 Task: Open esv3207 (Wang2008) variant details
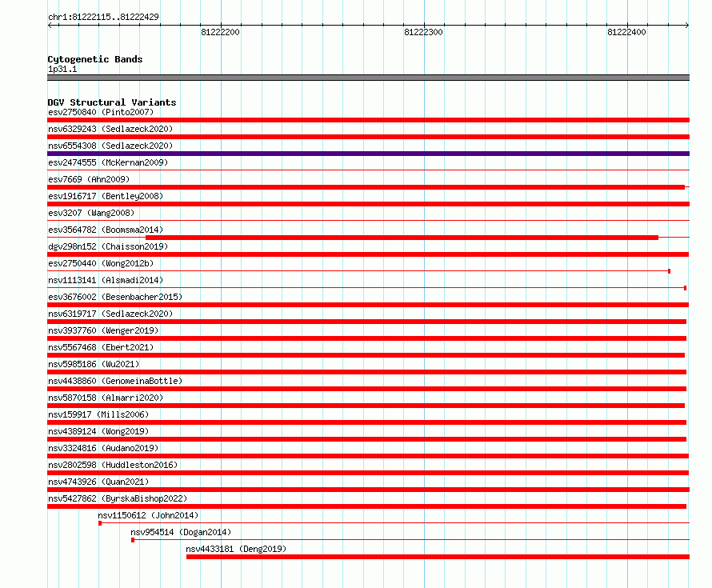[91, 213]
